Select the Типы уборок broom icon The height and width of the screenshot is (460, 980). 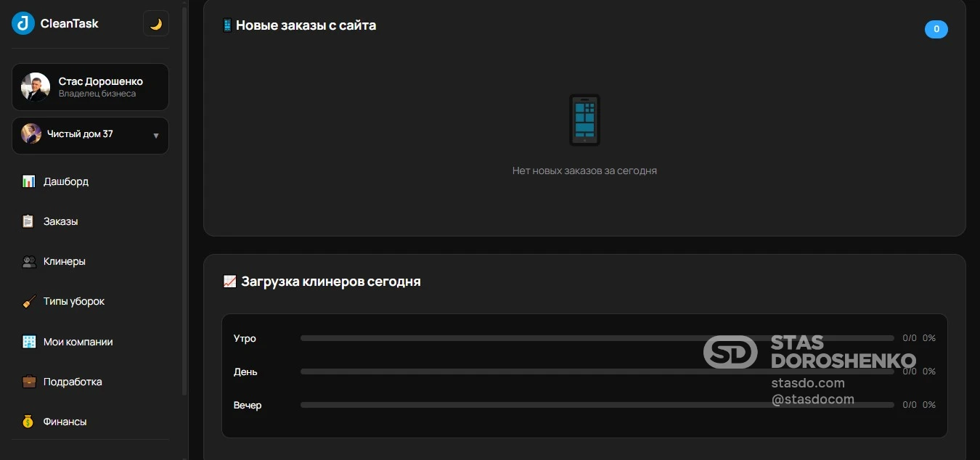[28, 301]
